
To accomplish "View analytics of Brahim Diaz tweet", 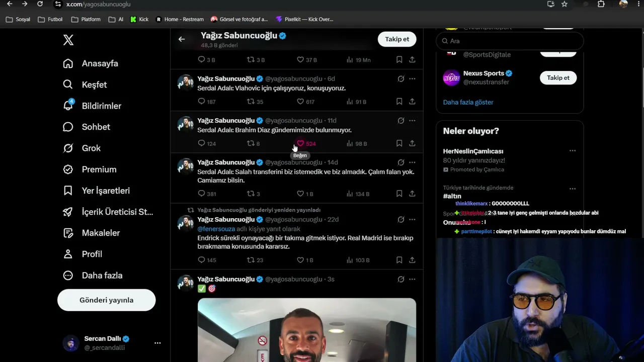I will point(356,143).
